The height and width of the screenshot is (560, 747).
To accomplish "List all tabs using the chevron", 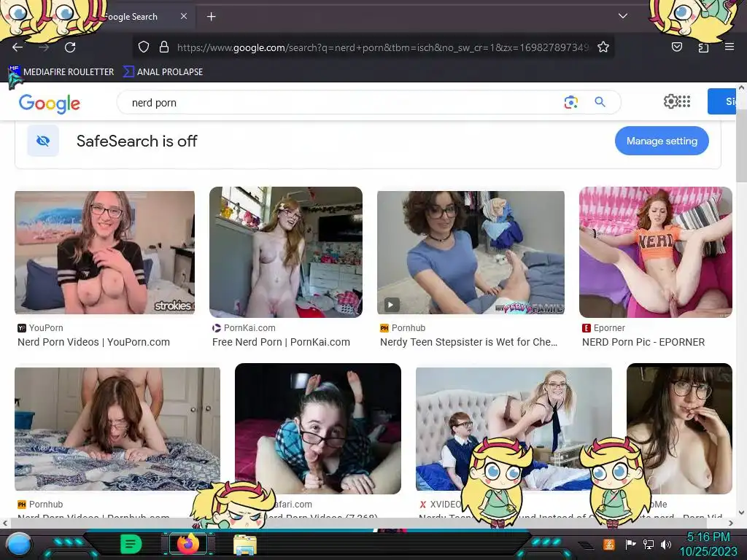I will pos(623,16).
